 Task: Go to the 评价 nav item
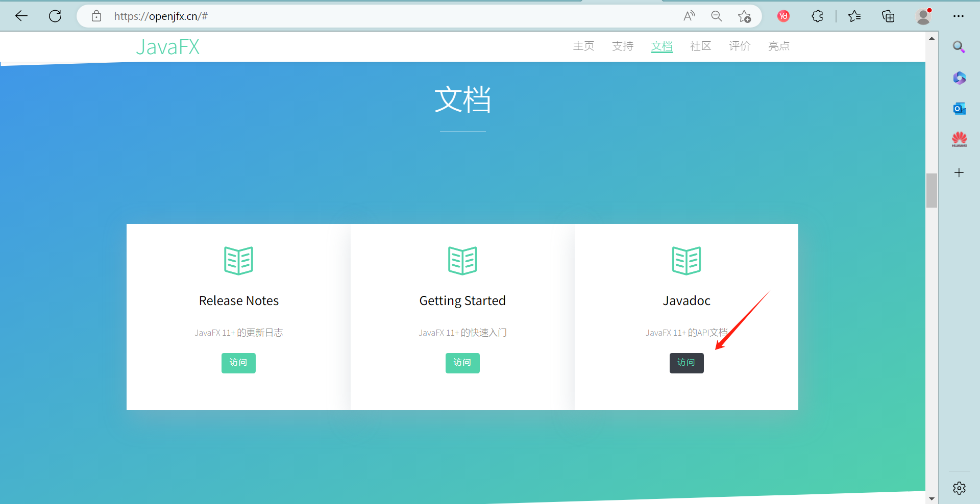740,46
